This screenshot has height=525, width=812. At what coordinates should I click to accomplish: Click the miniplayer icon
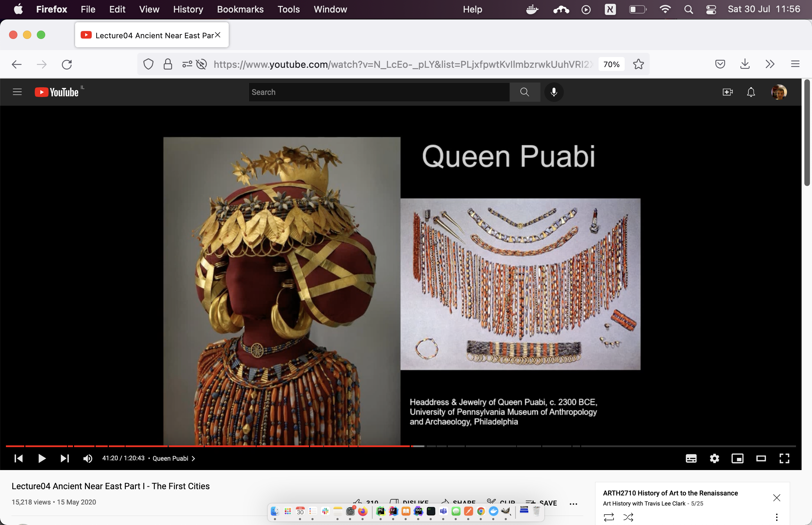pyautogui.click(x=737, y=459)
